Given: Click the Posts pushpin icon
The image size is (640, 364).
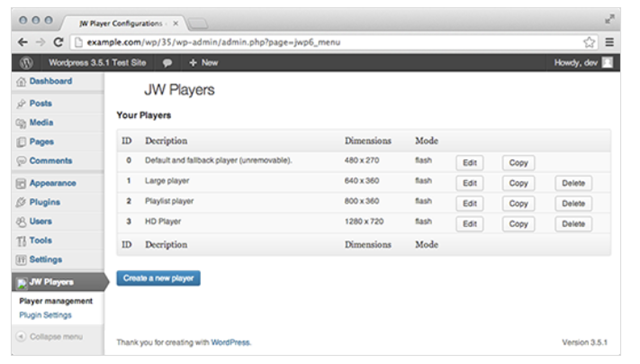Looking at the screenshot, I should (21, 104).
